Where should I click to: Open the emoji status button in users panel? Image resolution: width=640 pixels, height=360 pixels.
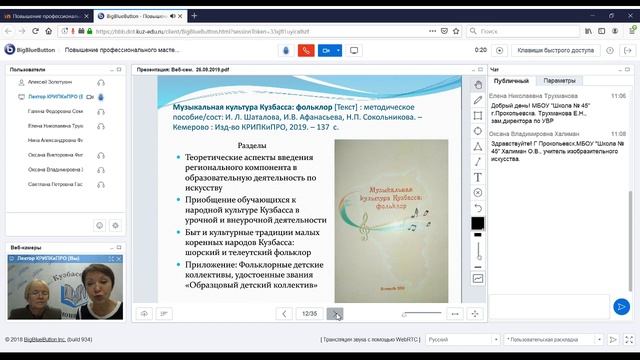(x=100, y=225)
